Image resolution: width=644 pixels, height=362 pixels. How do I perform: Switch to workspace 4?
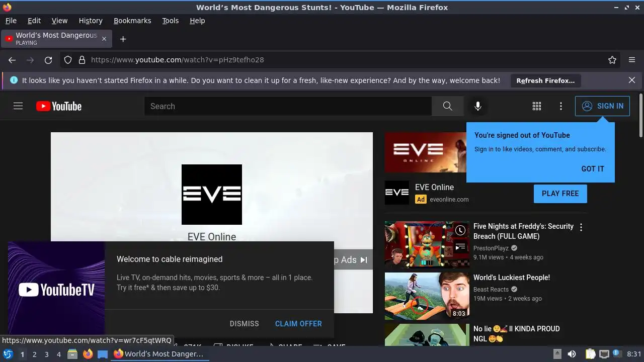click(x=58, y=354)
